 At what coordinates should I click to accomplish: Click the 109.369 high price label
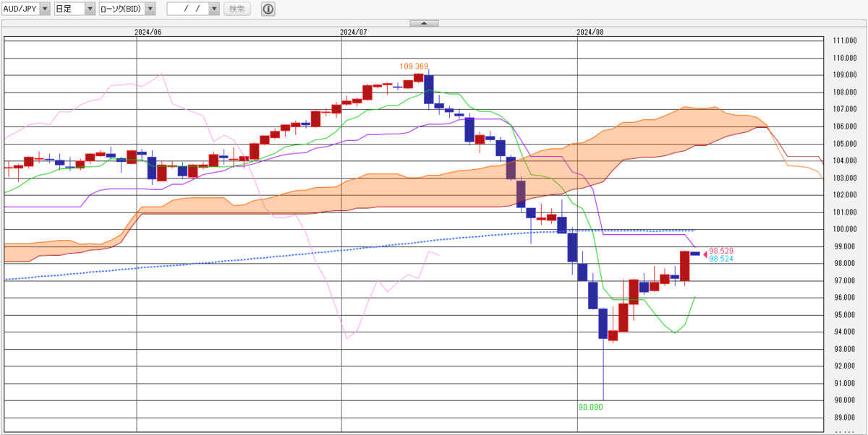pyautogui.click(x=414, y=66)
